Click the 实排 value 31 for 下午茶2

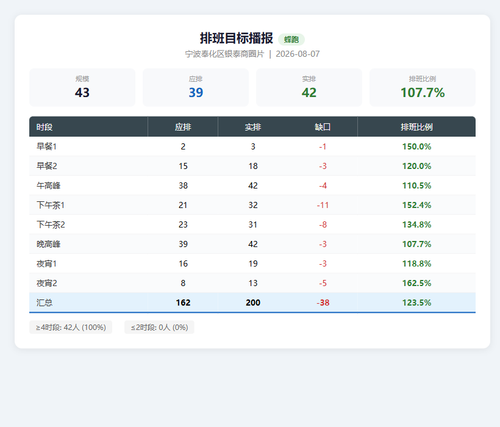[x=253, y=225]
